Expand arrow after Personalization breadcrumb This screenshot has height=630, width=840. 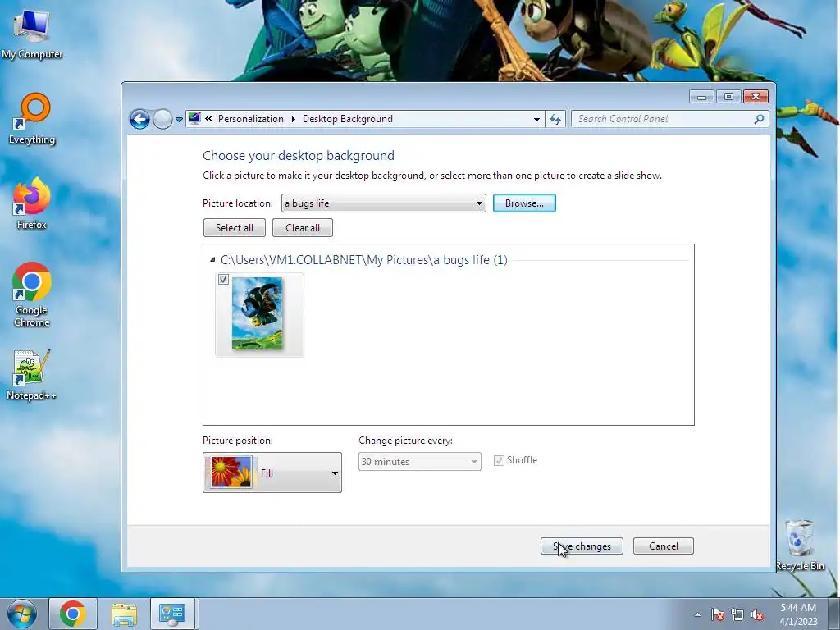tap(293, 119)
